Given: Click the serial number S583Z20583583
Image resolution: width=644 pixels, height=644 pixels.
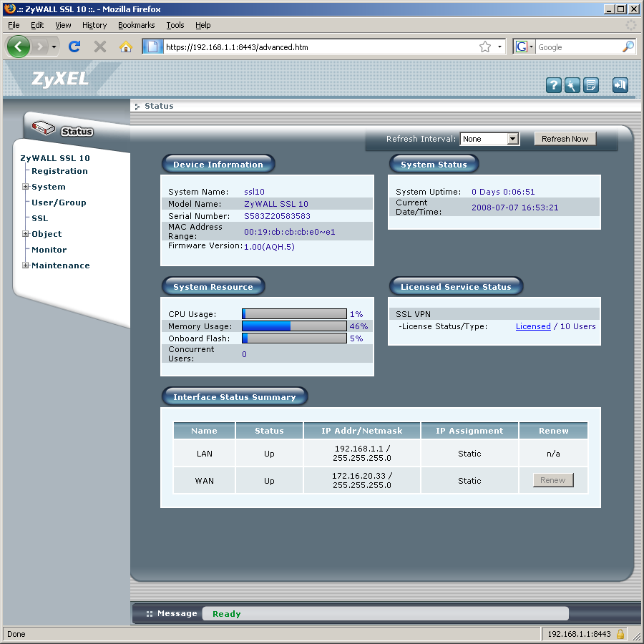Looking at the screenshot, I should click(x=277, y=216).
